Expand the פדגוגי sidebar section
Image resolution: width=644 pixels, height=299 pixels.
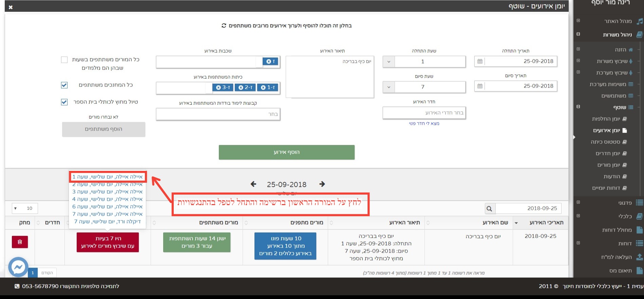coord(578,202)
